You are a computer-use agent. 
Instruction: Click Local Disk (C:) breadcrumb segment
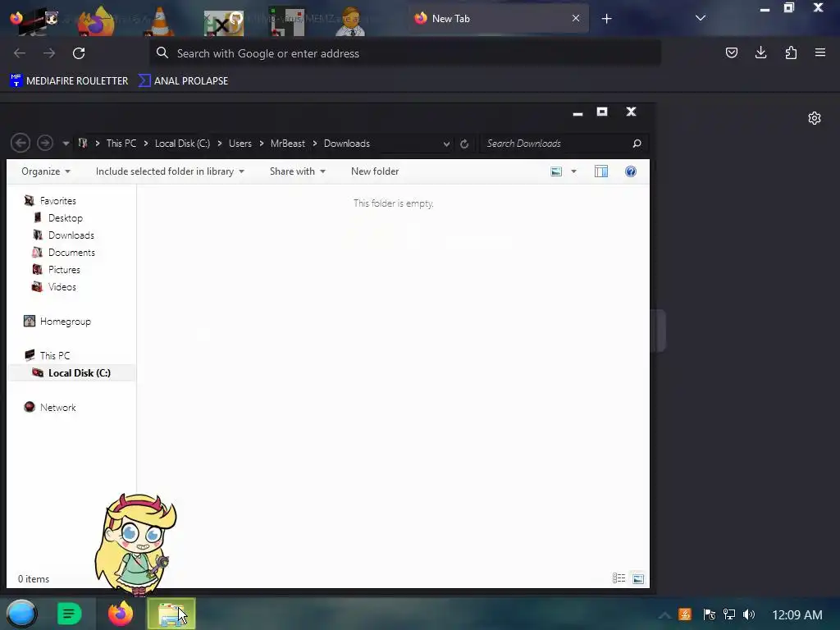(x=182, y=144)
